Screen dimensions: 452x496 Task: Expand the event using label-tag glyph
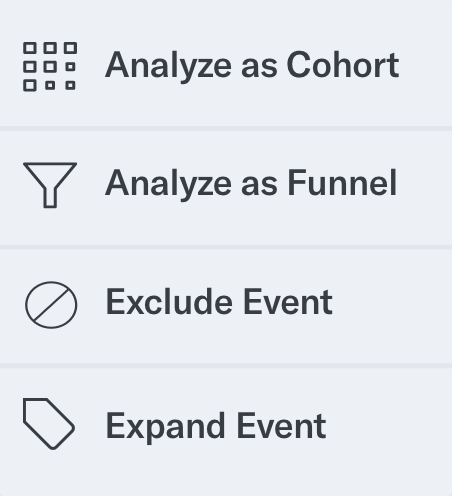(49, 424)
